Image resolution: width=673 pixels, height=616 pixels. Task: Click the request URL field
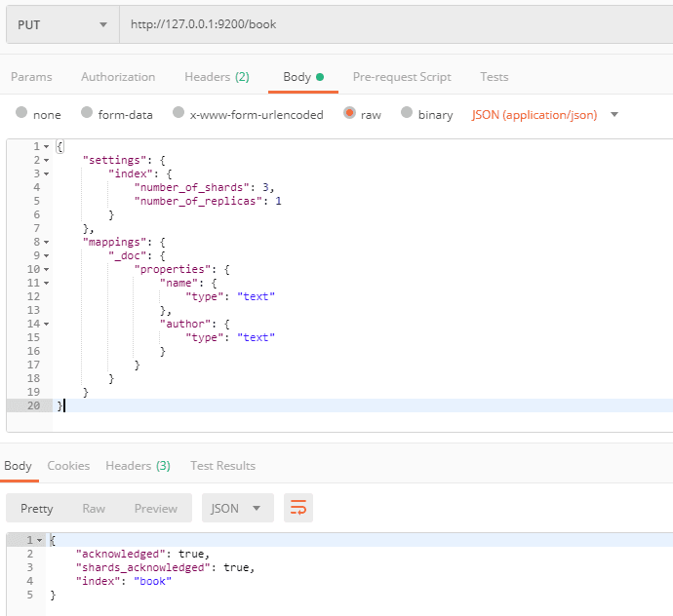[x=396, y=24]
